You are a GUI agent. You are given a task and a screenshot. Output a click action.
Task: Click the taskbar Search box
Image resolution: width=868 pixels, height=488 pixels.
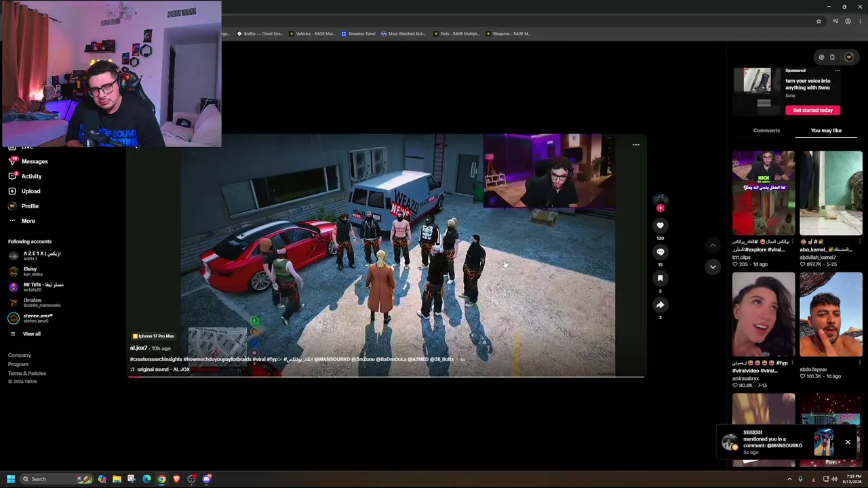pyautogui.click(x=56, y=479)
